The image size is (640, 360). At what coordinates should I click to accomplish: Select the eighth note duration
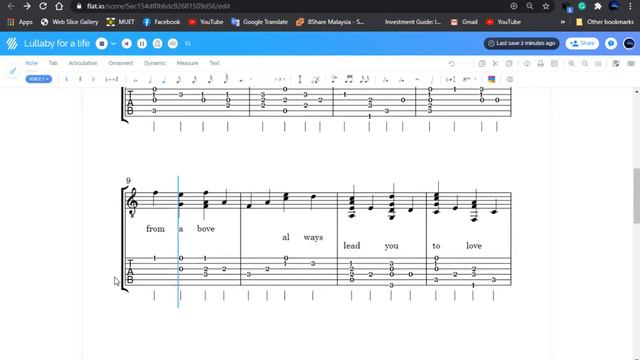pos(179,79)
